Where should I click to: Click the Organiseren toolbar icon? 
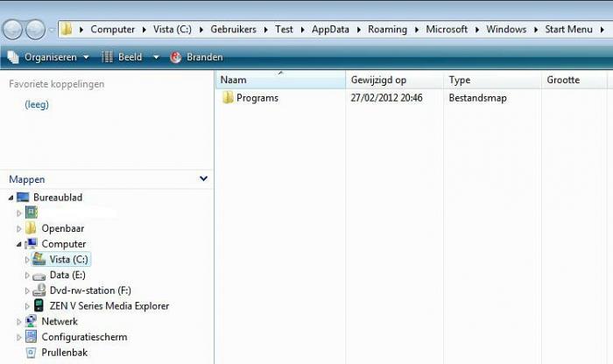pos(13,57)
